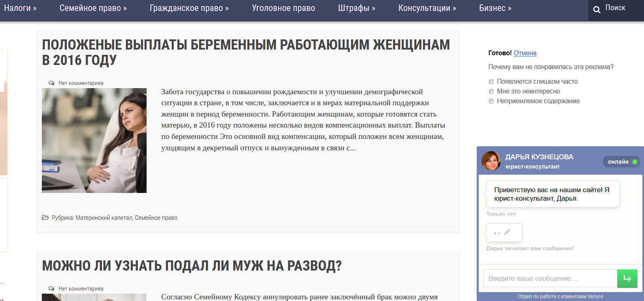Screen dimensions: 644x301
Task: Click the 'Введите ваше сообщение' chat input
Action: click(550, 279)
